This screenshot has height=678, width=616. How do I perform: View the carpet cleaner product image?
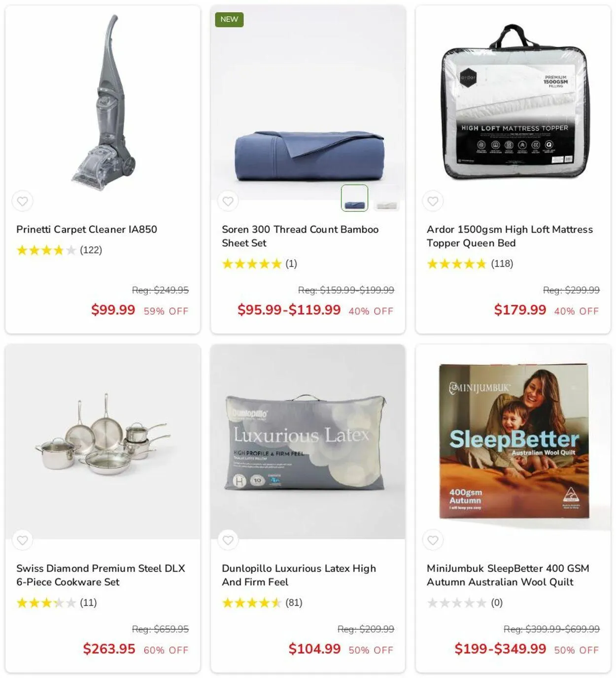[103, 102]
